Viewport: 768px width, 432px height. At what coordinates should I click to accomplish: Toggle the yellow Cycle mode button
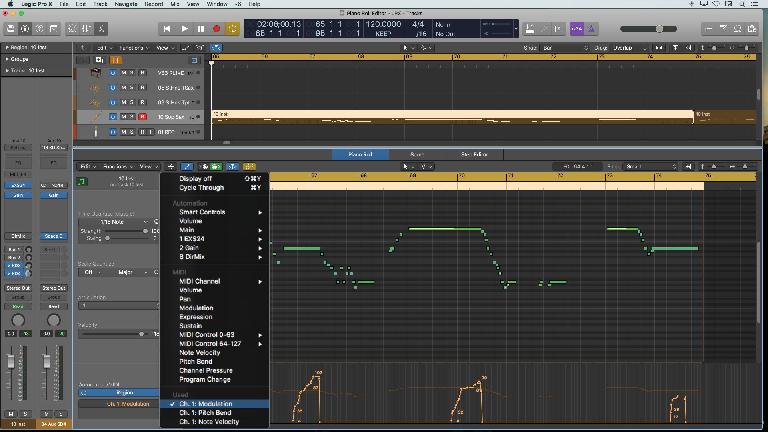[233, 29]
